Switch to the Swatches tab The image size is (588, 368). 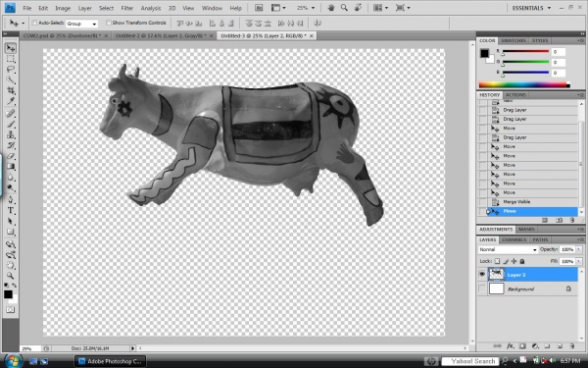(x=513, y=40)
